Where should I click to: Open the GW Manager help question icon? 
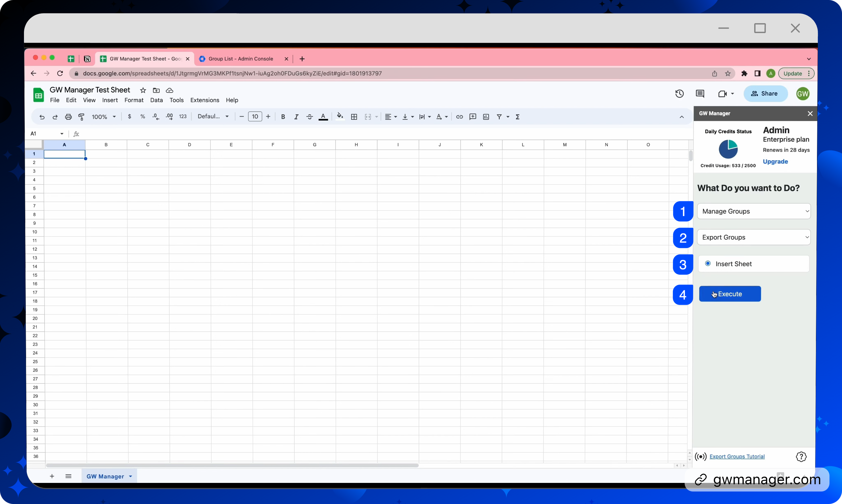pos(801,457)
